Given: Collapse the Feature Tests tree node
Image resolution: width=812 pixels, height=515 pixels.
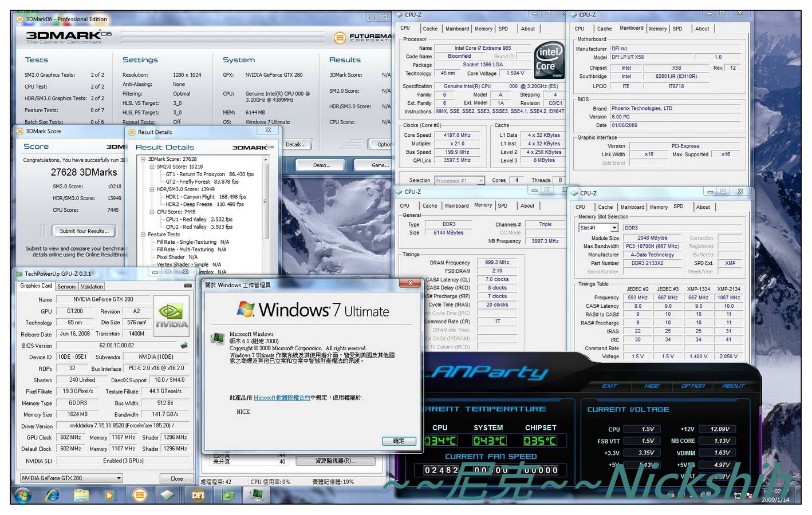Looking at the screenshot, I should [143, 234].
